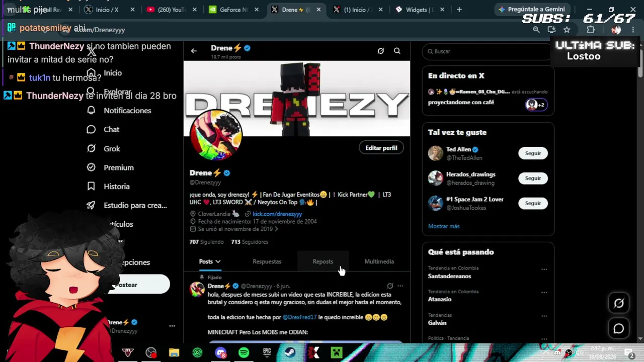This screenshot has height=362, width=644.
Task: Follow Herados_drawings with the Seguir button
Action: pos(533,178)
